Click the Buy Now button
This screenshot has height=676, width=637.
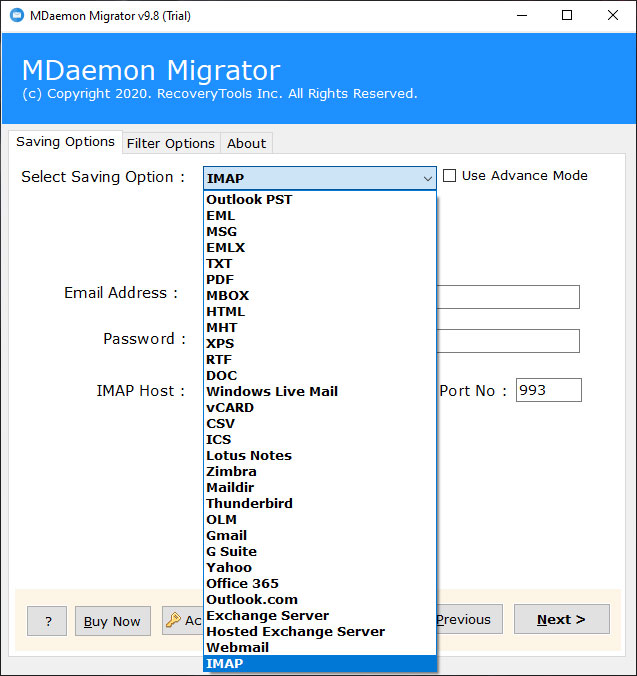click(113, 621)
